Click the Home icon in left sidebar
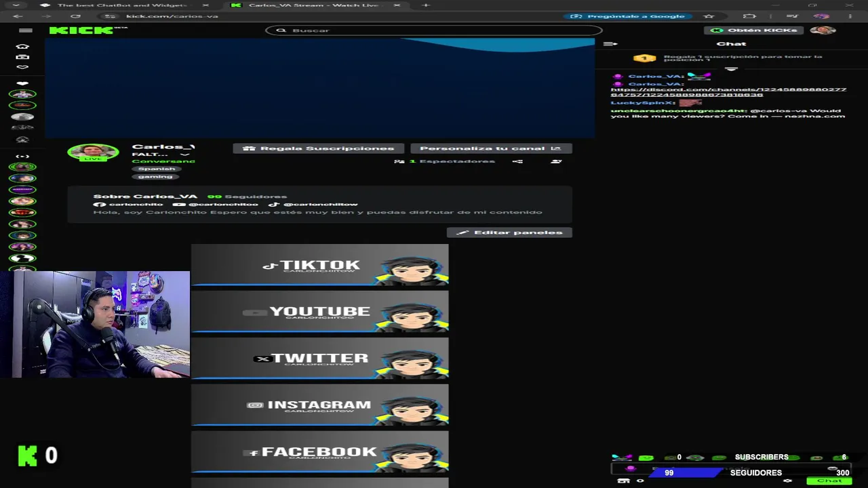This screenshot has width=868, height=488. [22, 46]
